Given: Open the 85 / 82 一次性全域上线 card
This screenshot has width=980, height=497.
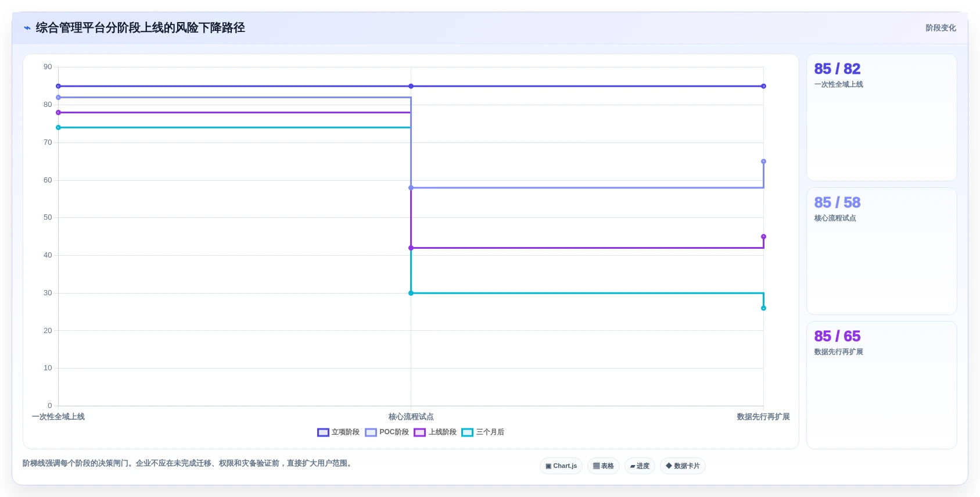Looking at the screenshot, I should 881,117.
